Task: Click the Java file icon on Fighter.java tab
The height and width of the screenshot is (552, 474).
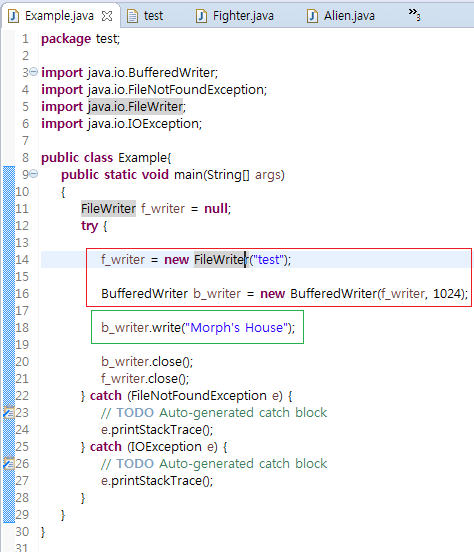Action: 201,16
